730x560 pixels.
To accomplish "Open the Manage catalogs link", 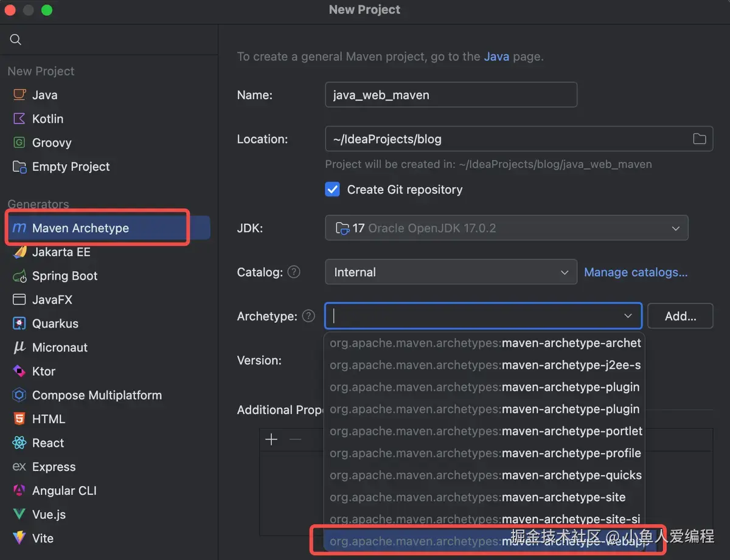I will (636, 272).
